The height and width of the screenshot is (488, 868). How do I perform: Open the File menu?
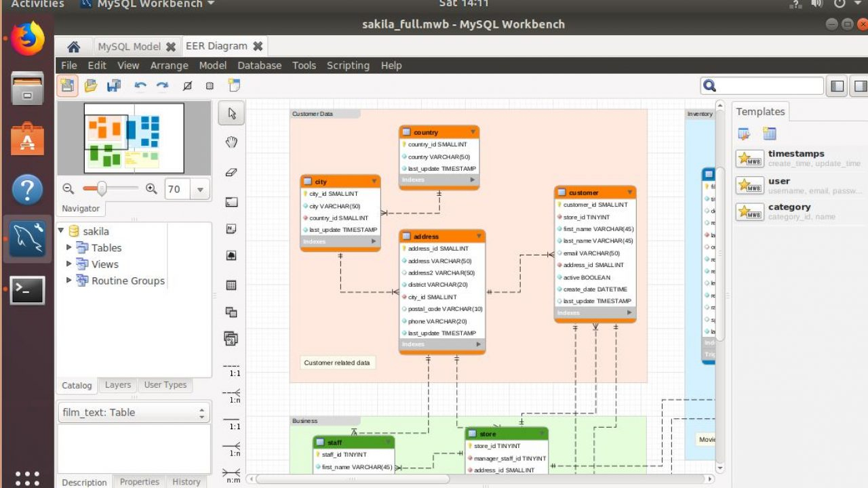click(x=69, y=66)
